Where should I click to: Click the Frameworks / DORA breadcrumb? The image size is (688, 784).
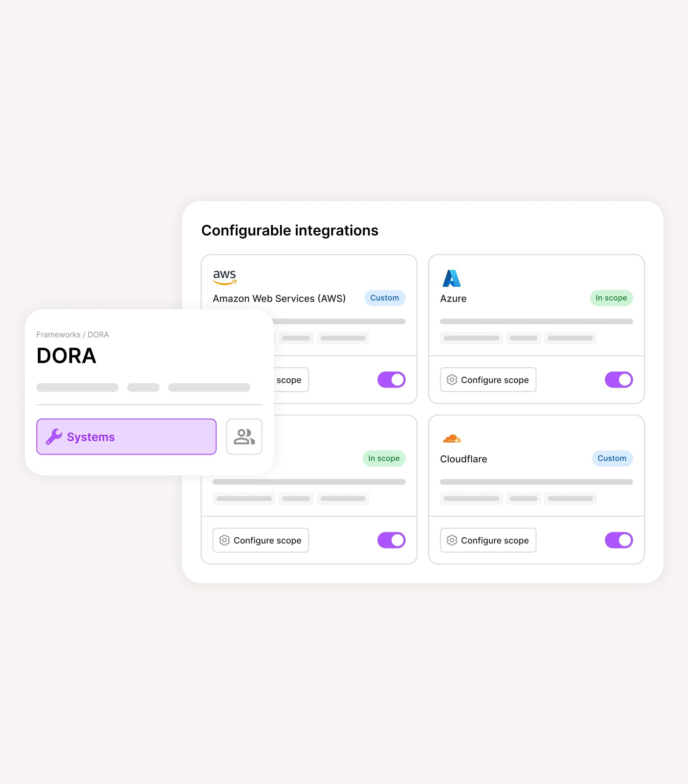click(x=72, y=334)
